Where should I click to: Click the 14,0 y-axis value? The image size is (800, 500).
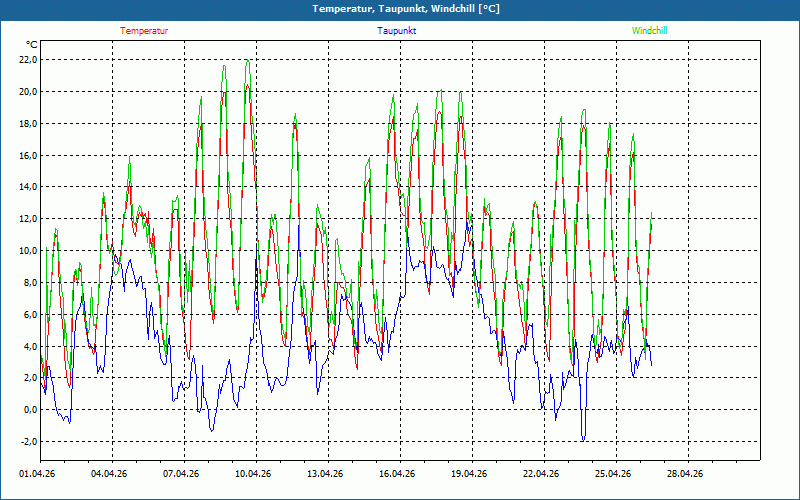28,187
